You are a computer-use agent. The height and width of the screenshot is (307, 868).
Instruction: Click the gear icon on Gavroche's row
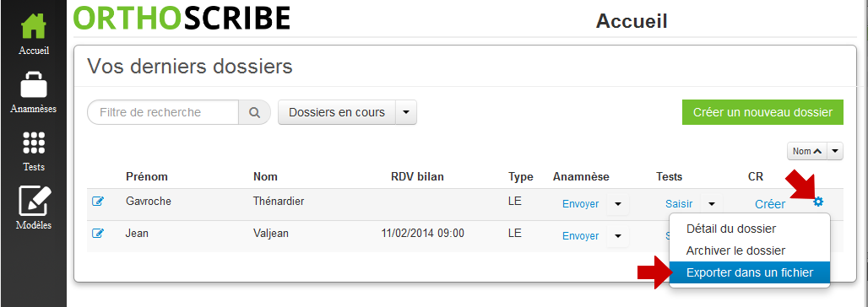818,202
